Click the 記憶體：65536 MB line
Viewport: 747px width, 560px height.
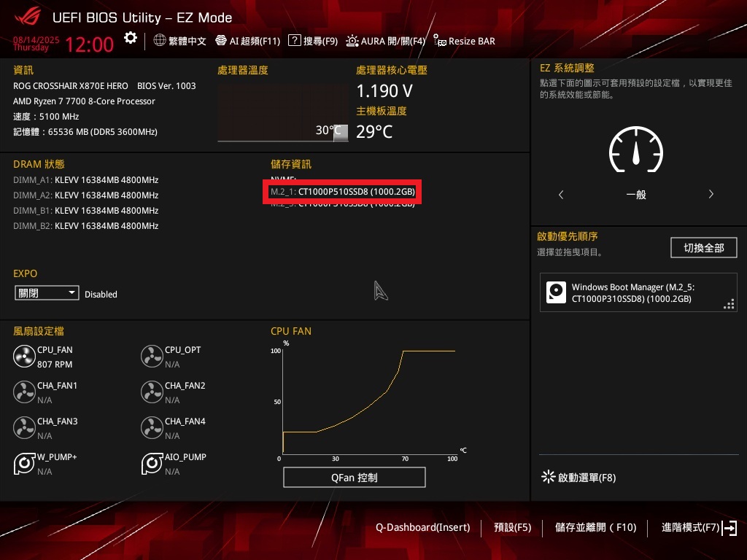85,132
